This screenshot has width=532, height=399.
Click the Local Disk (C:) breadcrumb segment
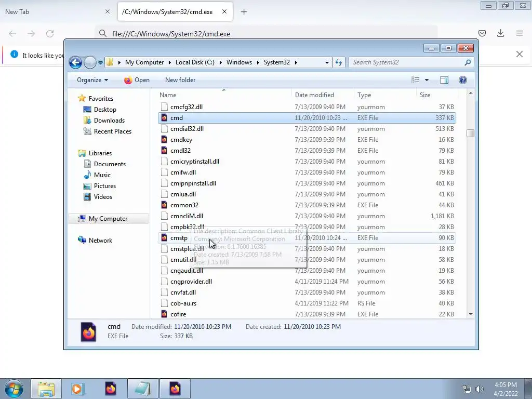[x=195, y=62]
